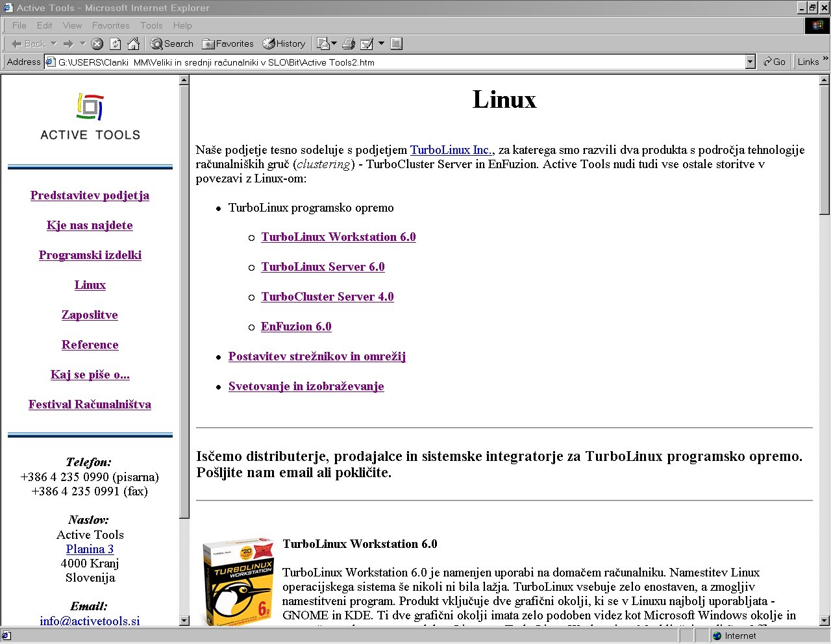Click the TurboLinux Workstation 6.0 section heading

(360, 544)
